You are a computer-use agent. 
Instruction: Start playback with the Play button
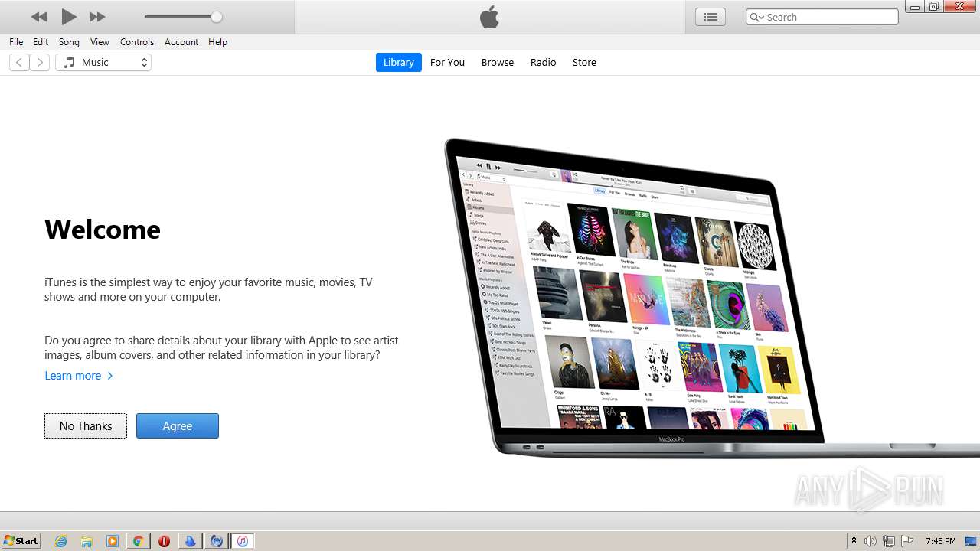[x=69, y=16]
